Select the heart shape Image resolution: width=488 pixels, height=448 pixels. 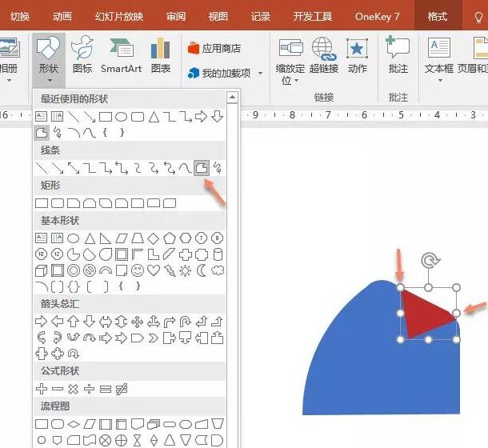pos(154,270)
